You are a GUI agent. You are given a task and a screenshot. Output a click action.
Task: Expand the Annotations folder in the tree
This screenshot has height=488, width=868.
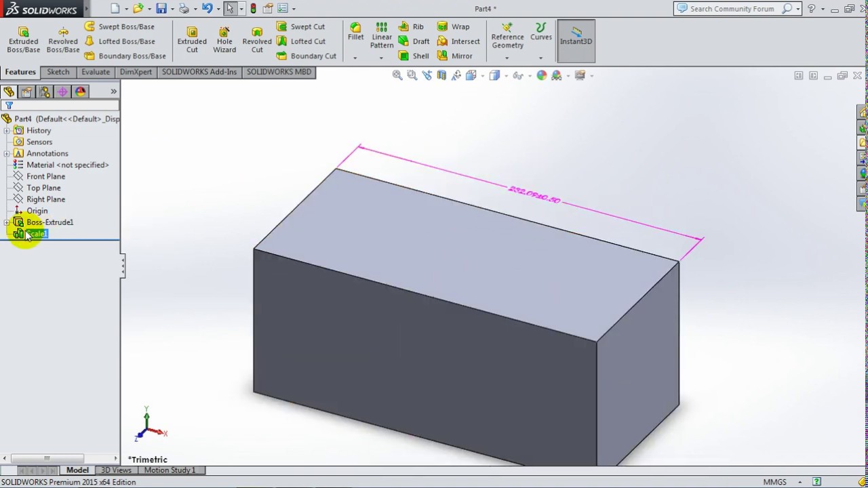7,154
